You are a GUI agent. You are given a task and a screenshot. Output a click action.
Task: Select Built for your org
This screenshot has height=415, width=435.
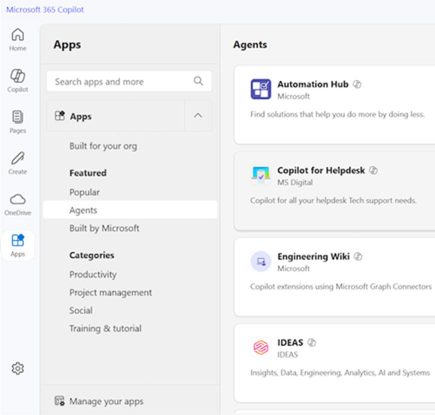click(103, 146)
